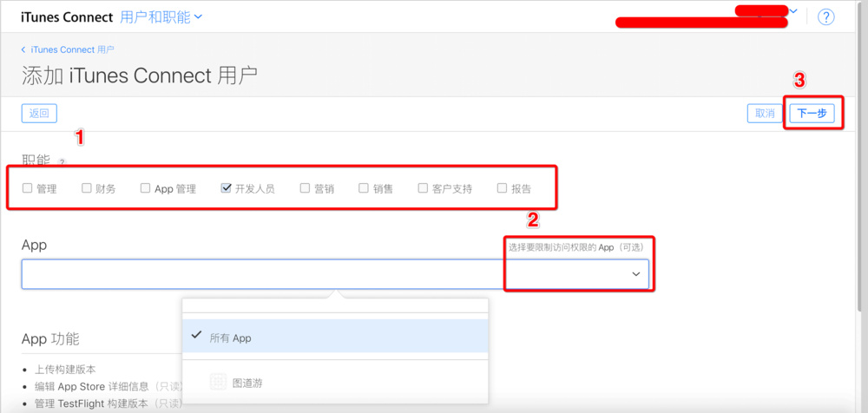The height and width of the screenshot is (413, 868).
Task: Expand the App selector dropdown arrow
Action: coord(636,274)
